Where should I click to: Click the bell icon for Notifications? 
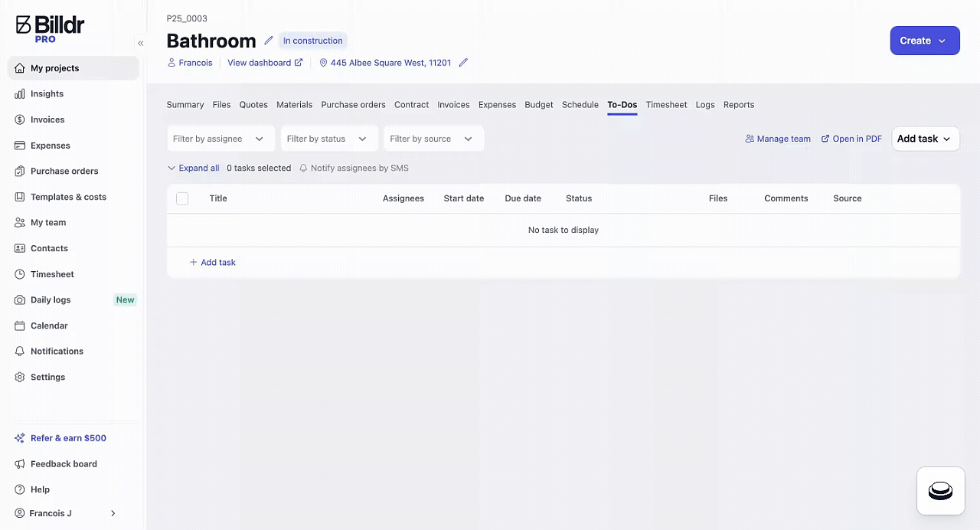tap(20, 351)
